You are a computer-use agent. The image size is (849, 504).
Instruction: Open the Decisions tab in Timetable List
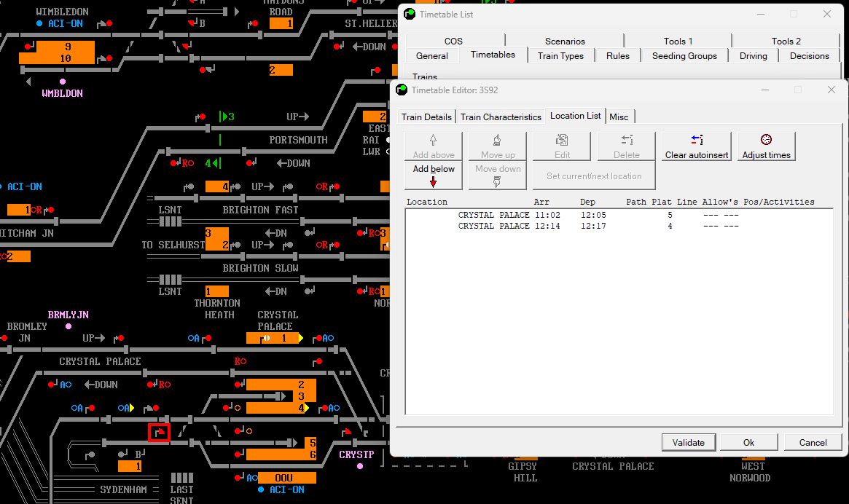pos(809,56)
